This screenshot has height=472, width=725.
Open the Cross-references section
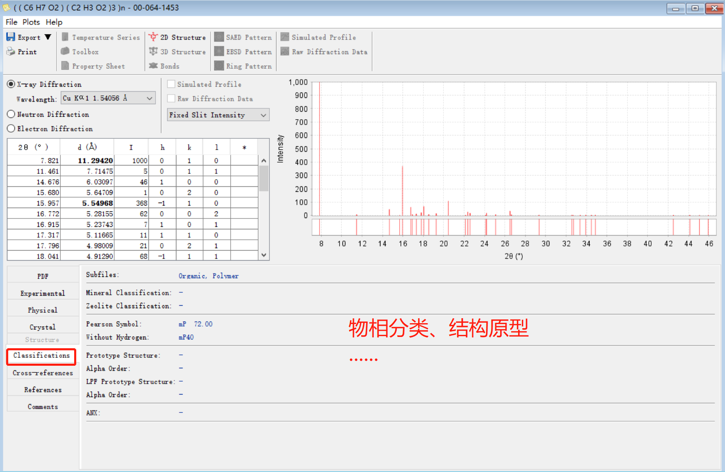click(42, 373)
